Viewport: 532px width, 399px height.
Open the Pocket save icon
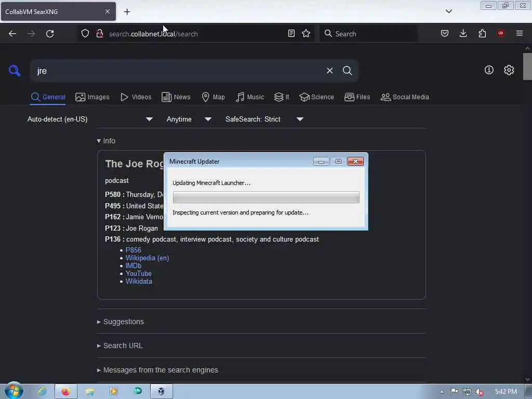click(445, 33)
